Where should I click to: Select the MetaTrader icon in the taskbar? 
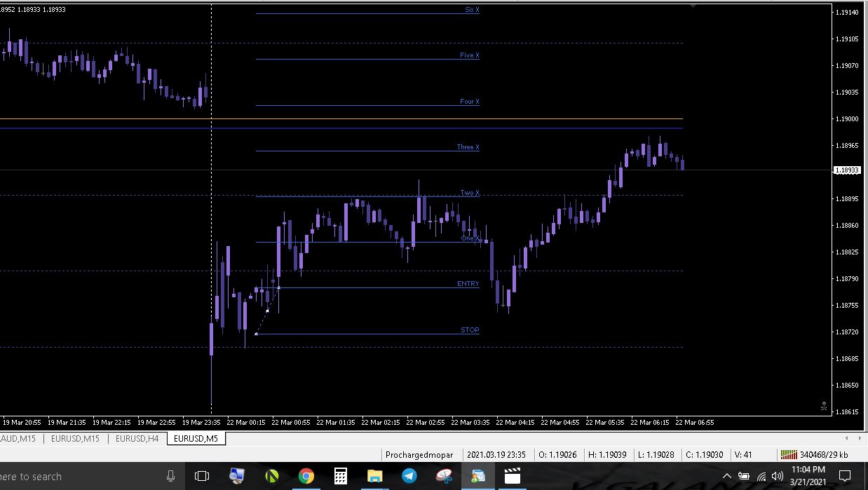478,477
